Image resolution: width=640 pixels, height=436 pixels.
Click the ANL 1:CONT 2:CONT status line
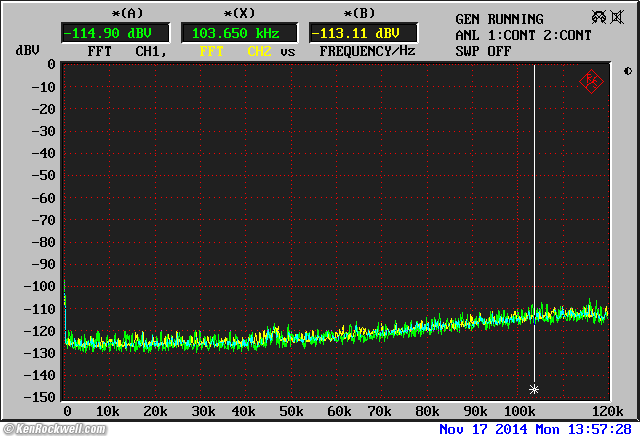click(523, 35)
